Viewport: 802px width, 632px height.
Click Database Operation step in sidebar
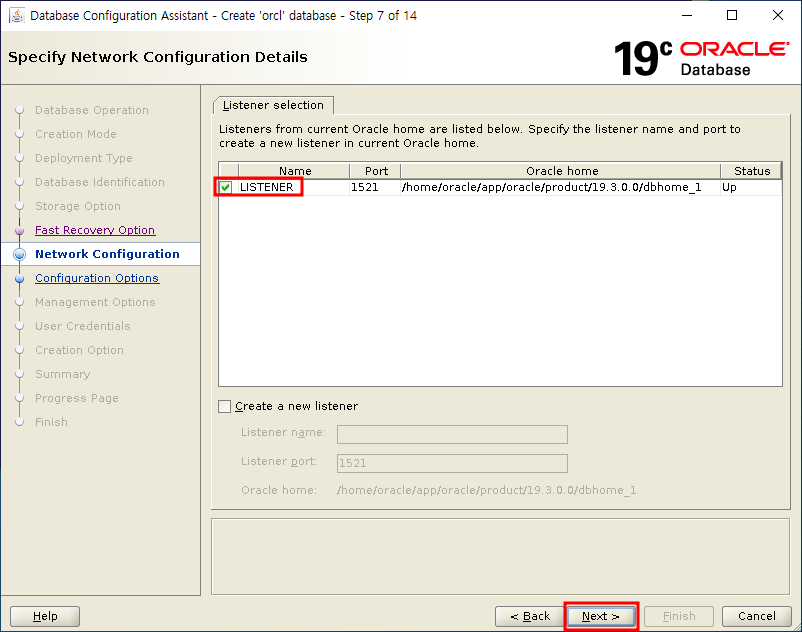coord(92,110)
